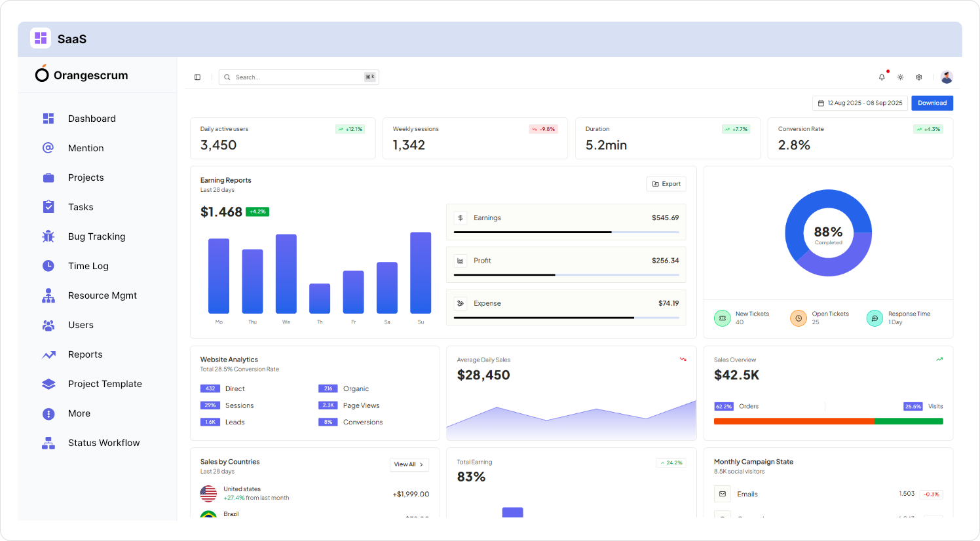The height and width of the screenshot is (541, 980).
Task: Click the Emails -0.3% badge
Action: pyautogui.click(x=931, y=494)
